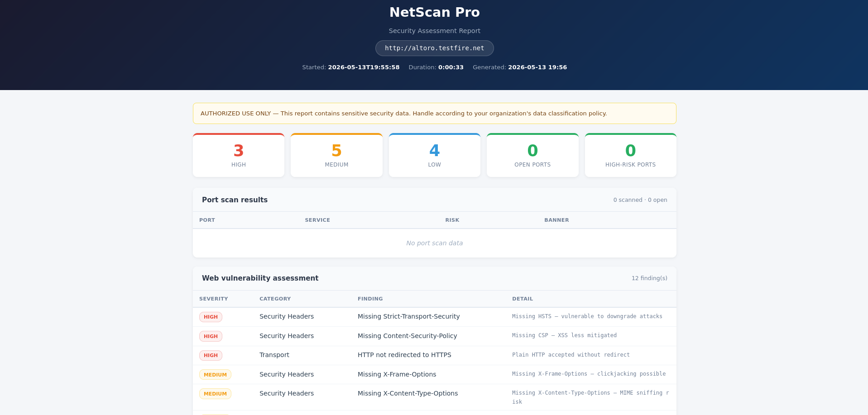Click 'Missing Content-Security-Policy' finding
The height and width of the screenshot is (415, 868).
click(407, 336)
